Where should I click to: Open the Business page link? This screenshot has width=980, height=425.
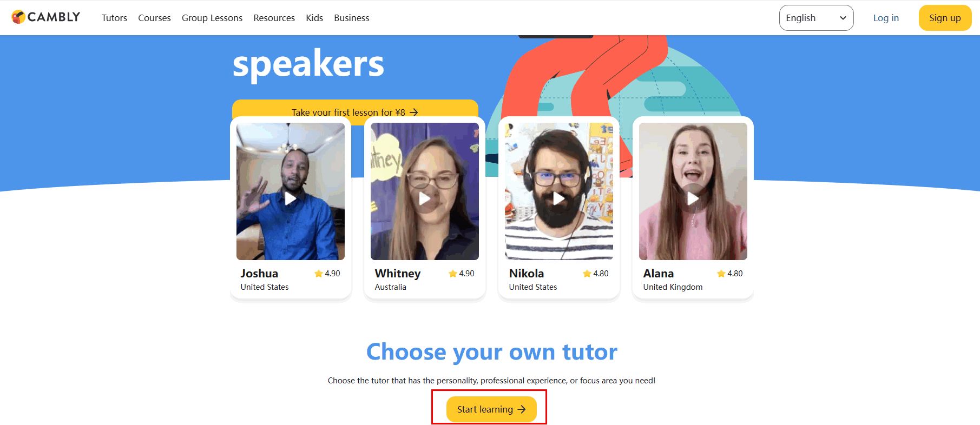[x=352, y=18]
